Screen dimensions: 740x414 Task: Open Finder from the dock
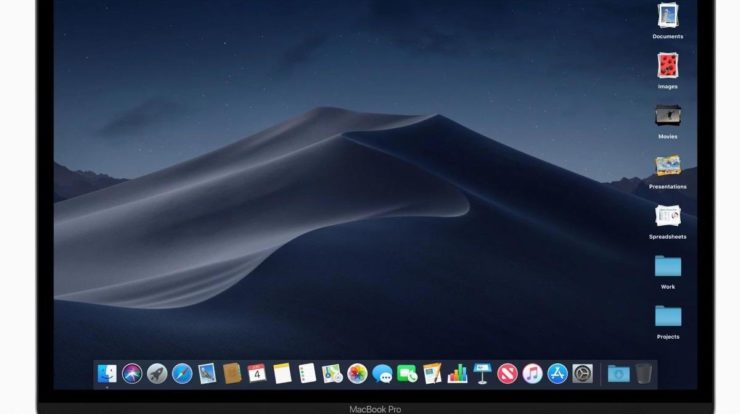[107, 374]
